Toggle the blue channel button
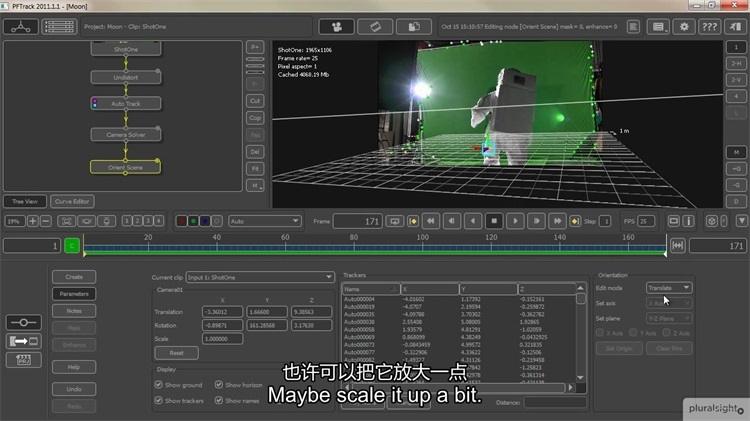The height and width of the screenshot is (421, 750). (x=205, y=221)
